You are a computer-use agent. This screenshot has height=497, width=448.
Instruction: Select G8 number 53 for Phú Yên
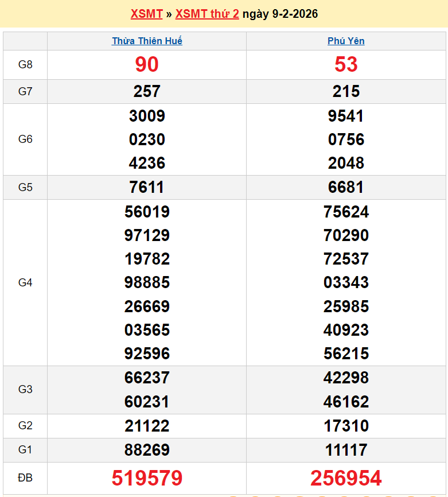point(346,65)
